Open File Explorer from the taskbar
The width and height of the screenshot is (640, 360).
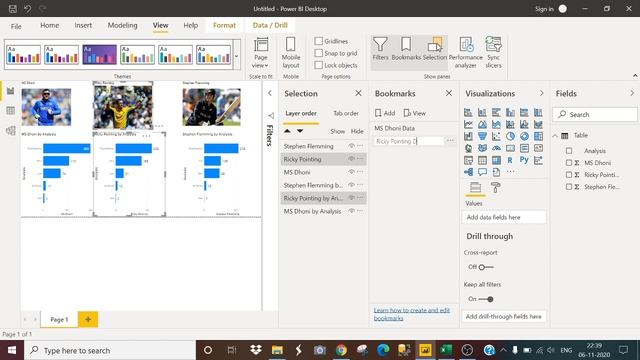[277, 350]
